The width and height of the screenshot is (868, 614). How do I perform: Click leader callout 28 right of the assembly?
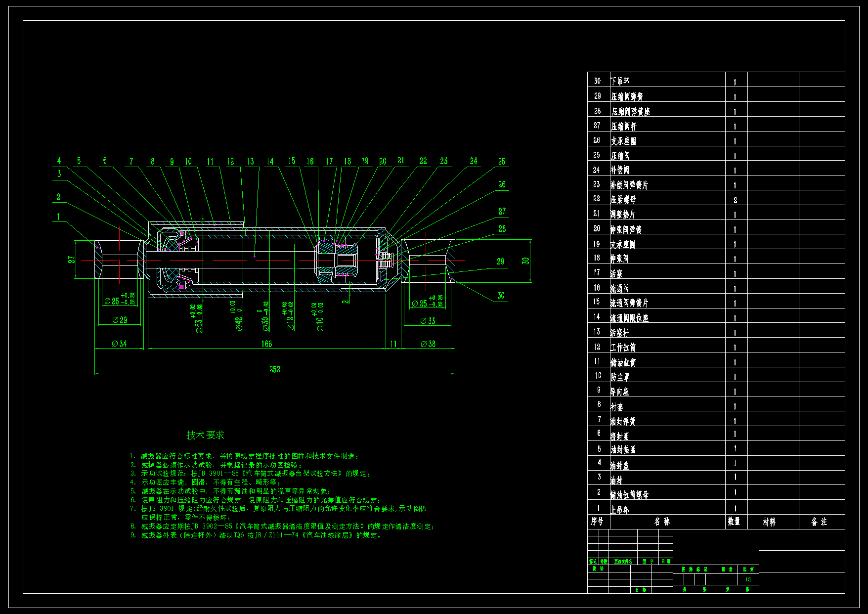[x=502, y=229]
